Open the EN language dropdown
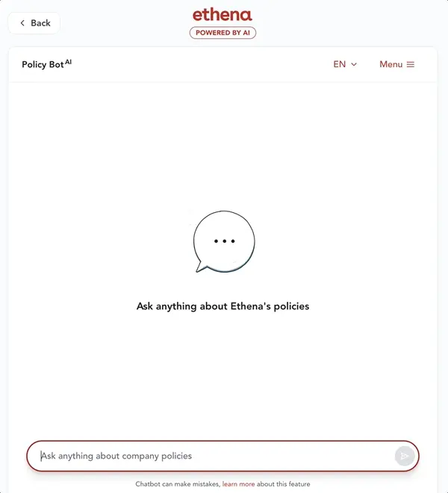448x493 pixels. [x=345, y=64]
